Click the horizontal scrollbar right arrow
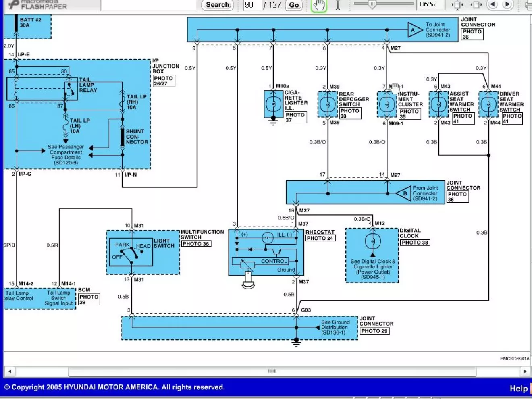Image resolution: width=532 pixels, height=399 pixels. point(524,371)
